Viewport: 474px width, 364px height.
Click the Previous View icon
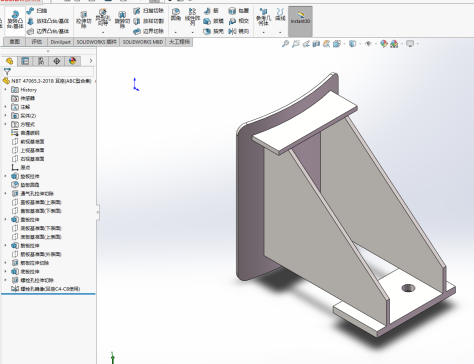click(x=306, y=44)
